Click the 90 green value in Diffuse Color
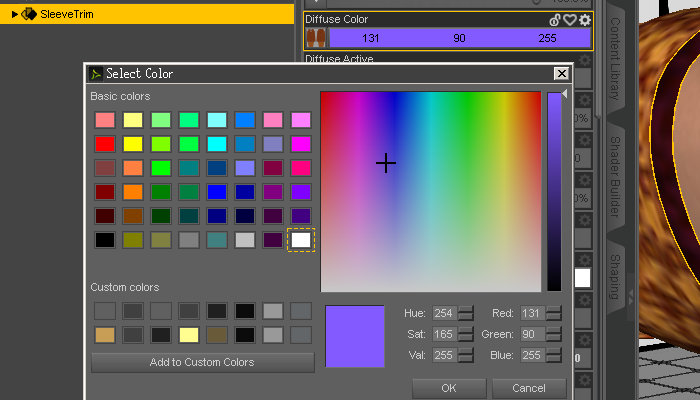The image size is (700, 400). pos(459,38)
